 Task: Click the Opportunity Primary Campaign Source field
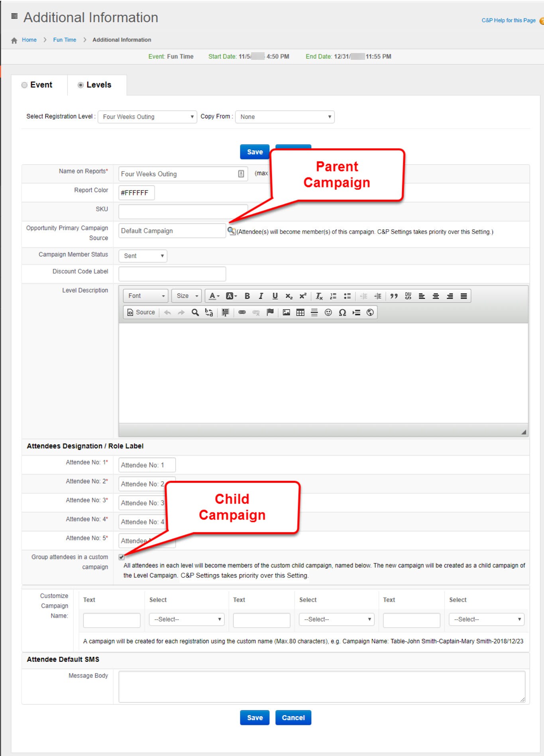[172, 231]
